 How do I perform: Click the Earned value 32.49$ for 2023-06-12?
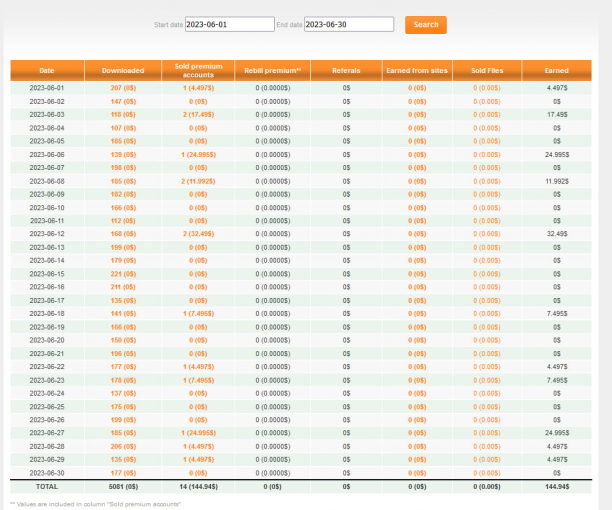pos(557,234)
